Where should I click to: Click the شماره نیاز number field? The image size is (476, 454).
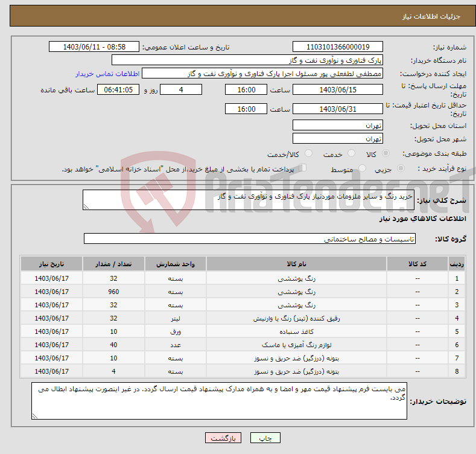pyautogui.click(x=338, y=47)
